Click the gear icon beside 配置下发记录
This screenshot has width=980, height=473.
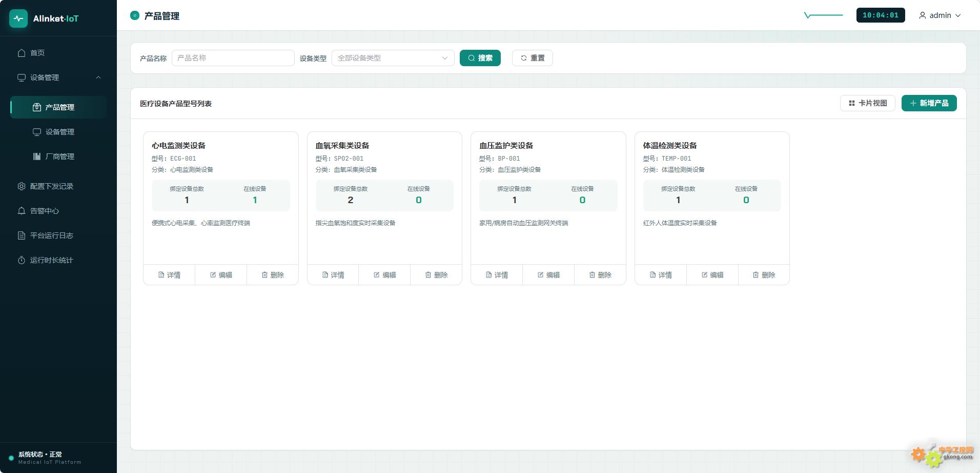pyautogui.click(x=22, y=186)
